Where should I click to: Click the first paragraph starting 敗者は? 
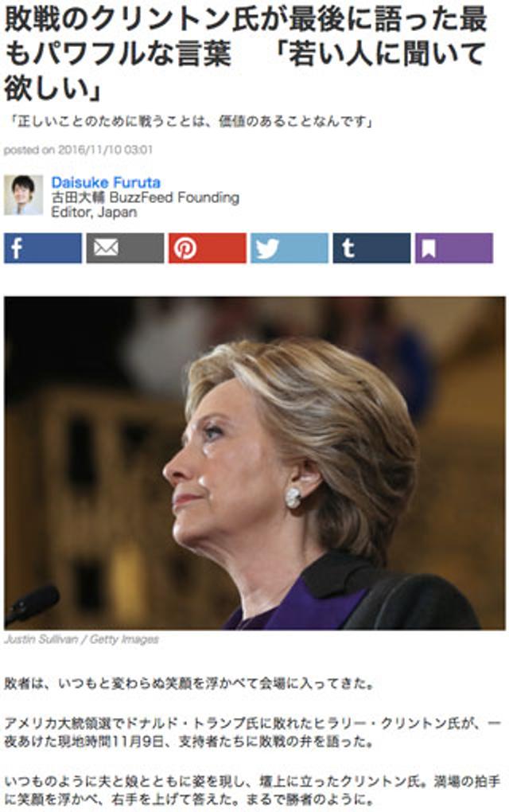point(188,684)
